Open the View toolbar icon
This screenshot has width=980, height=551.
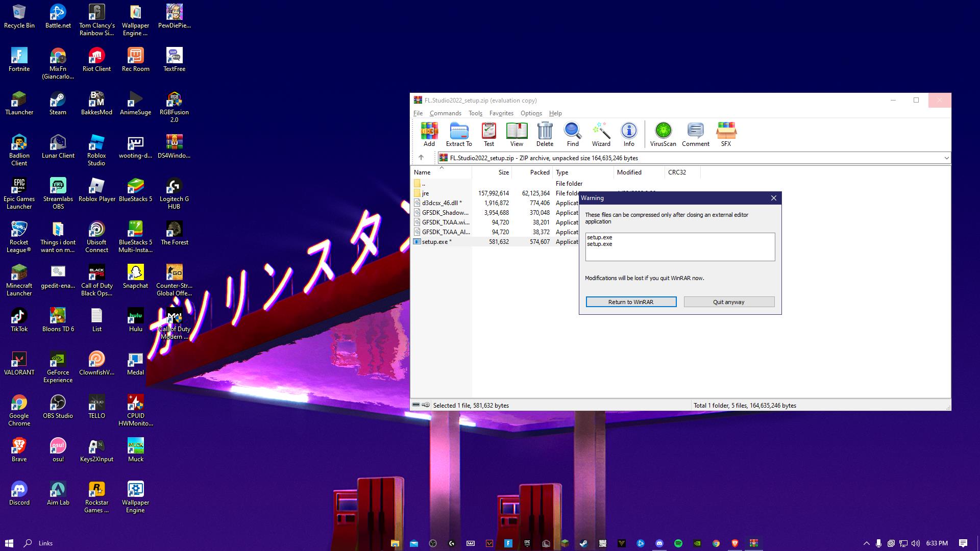coord(516,135)
